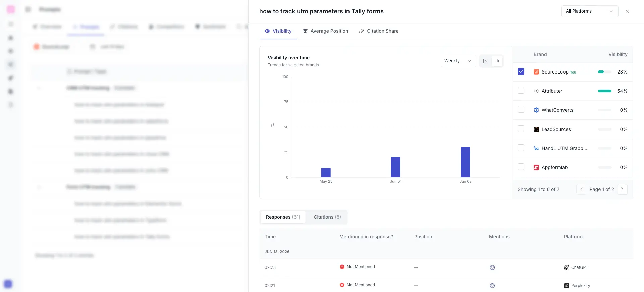Click SourceLoop 23% visibility progress bar
Screen dimensions: 644x292
click(605, 72)
